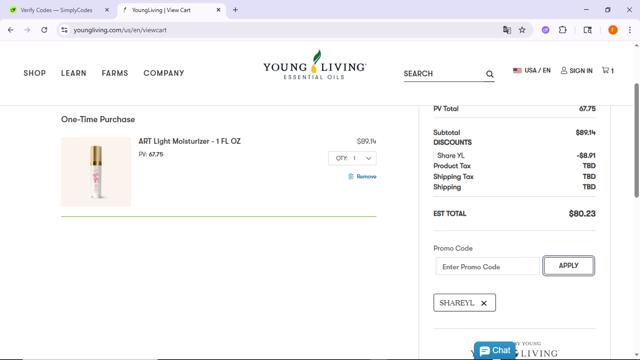Open the FARMS menu
The image size is (640, 360).
[x=115, y=73]
